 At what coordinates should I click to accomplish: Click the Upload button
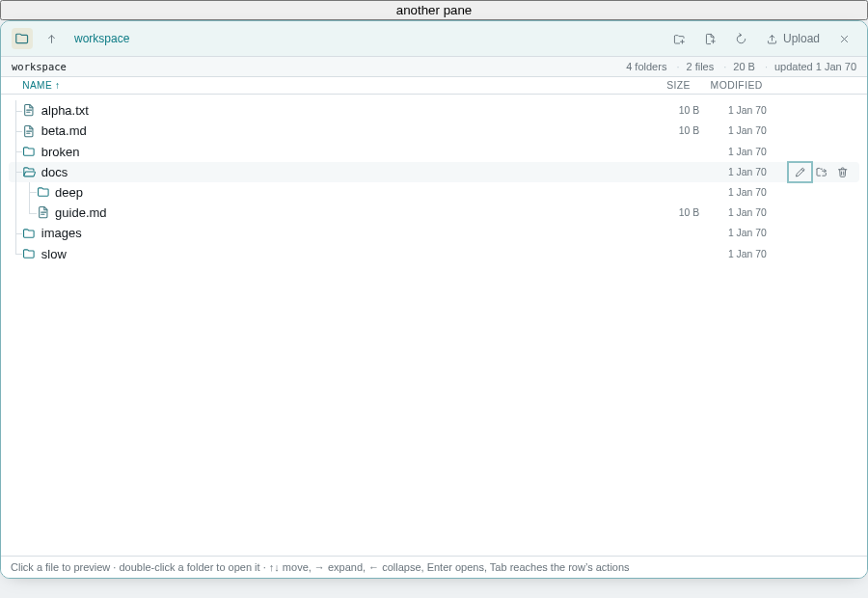(793, 39)
